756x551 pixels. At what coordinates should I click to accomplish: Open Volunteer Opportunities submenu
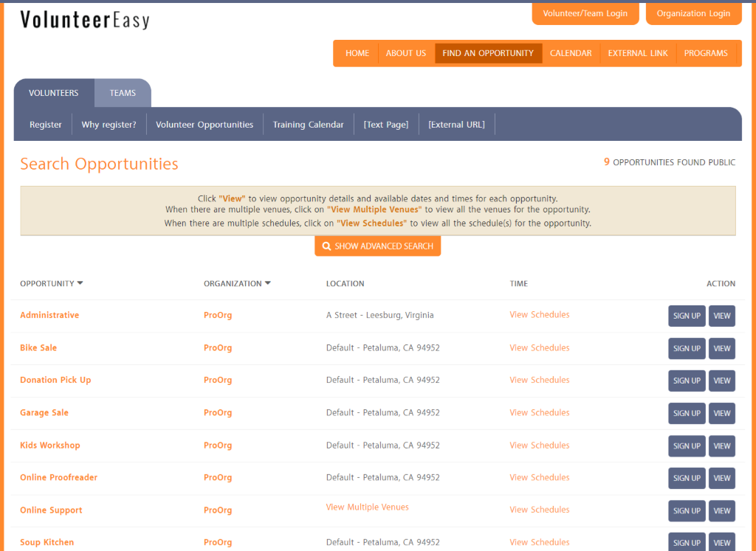pos(205,125)
